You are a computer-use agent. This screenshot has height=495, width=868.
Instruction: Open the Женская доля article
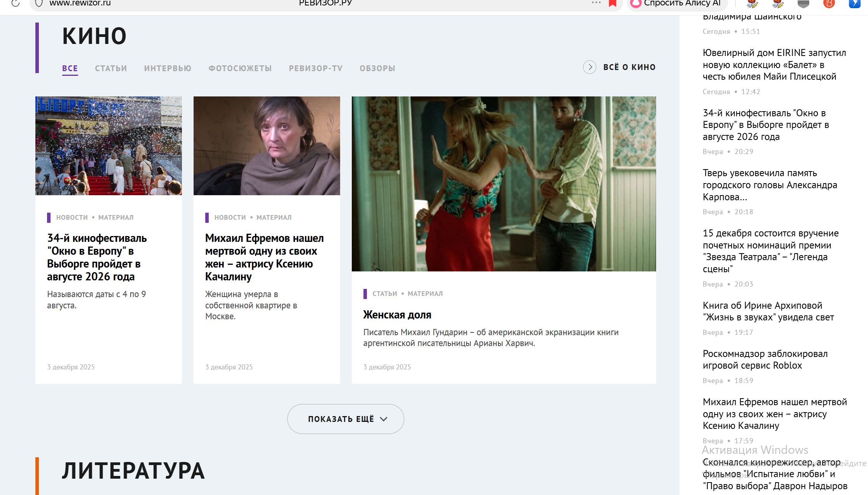point(397,315)
